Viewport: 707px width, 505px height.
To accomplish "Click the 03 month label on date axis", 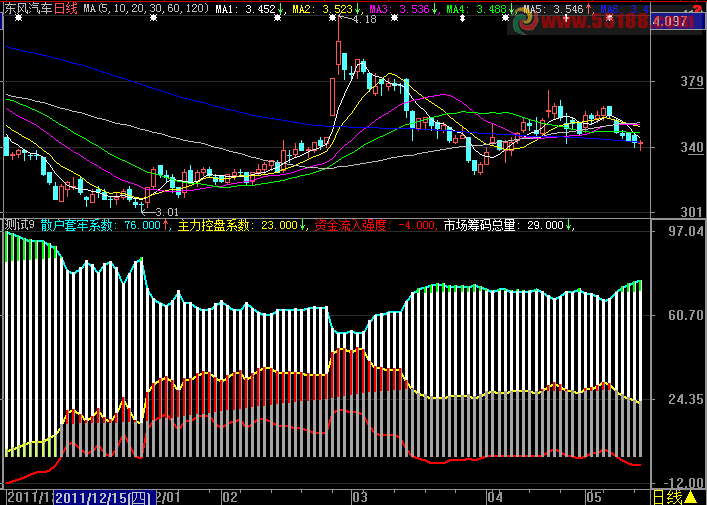I will point(360,498).
